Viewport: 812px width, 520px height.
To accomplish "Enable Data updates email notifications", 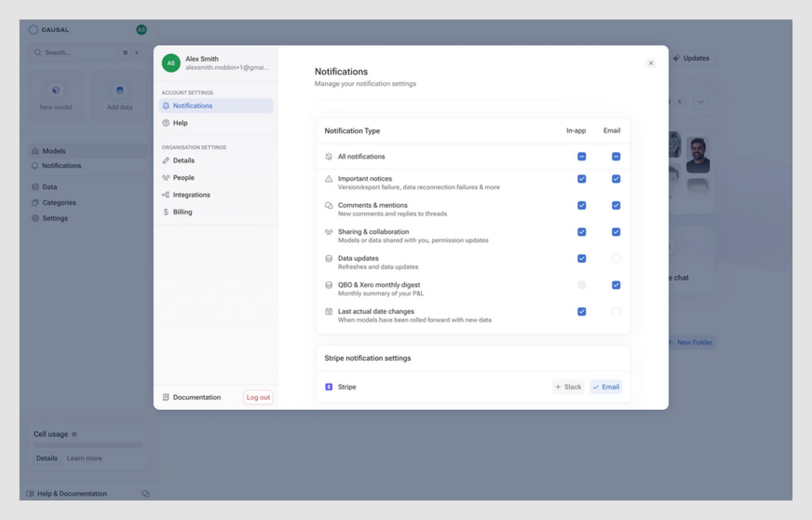I will (x=616, y=258).
